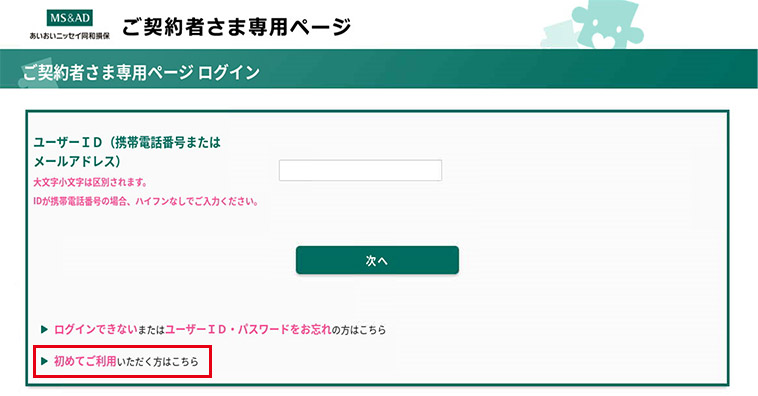Screen dimensions: 758x396
Task: Open the ユーザーID・パスワードをお忘れ link
Action: click(x=248, y=329)
